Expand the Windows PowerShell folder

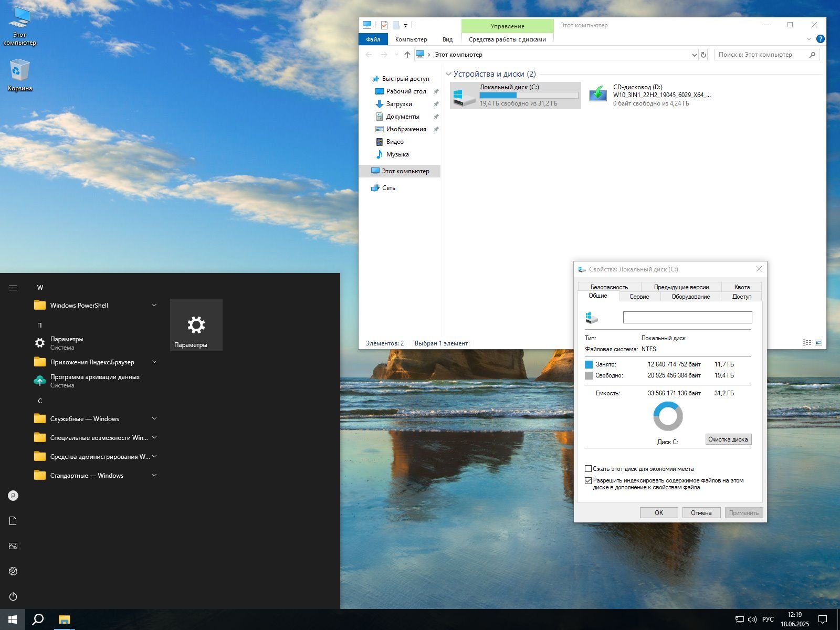(x=154, y=306)
